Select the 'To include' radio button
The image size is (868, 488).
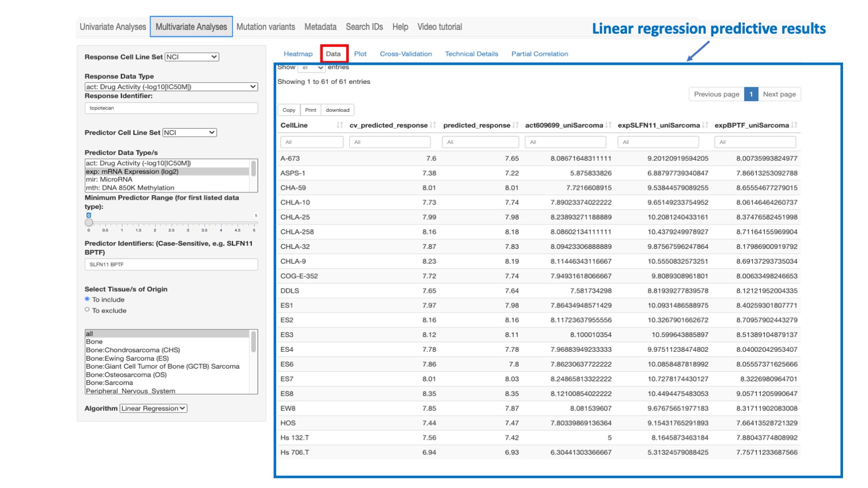pyautogui.click(x=88, y=300)
